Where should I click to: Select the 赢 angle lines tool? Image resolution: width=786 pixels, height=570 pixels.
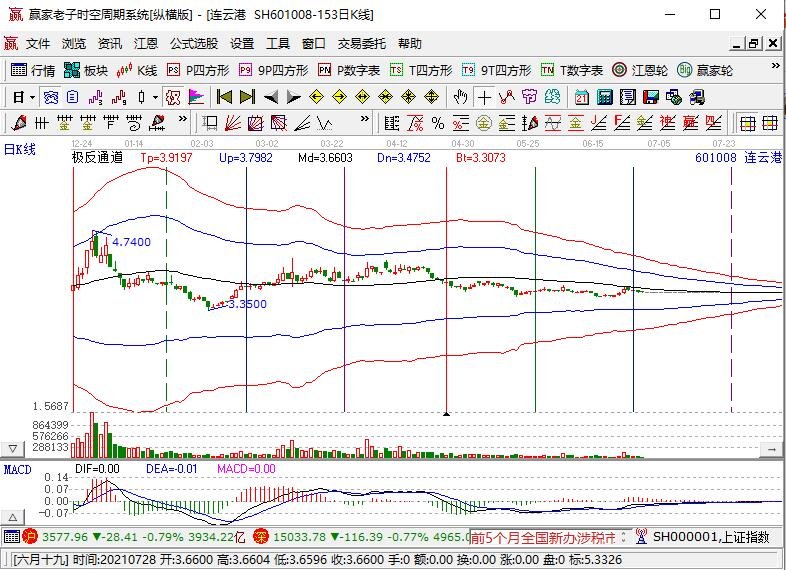click(x=691, y=122)
